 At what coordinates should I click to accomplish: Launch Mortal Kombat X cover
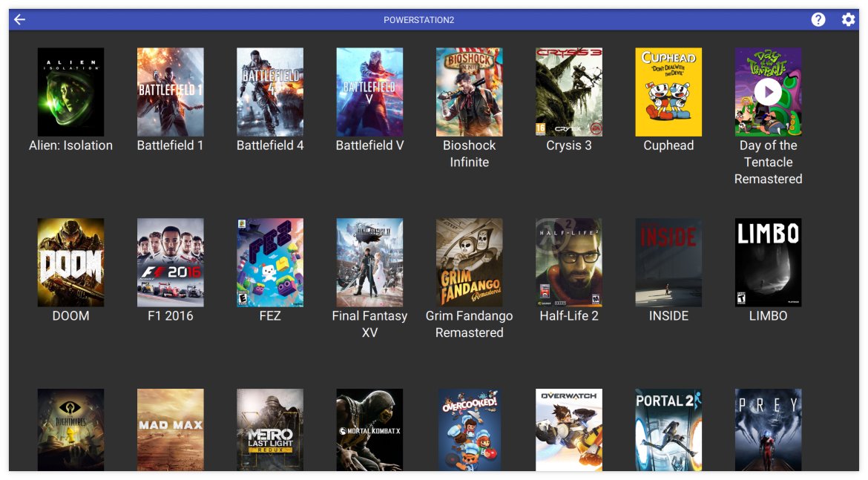[369, 430]
